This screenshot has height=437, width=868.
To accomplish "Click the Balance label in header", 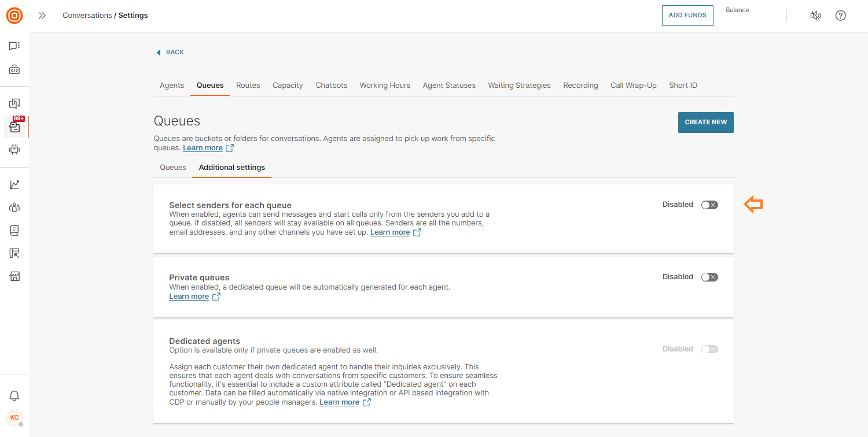I will [737, 10].
